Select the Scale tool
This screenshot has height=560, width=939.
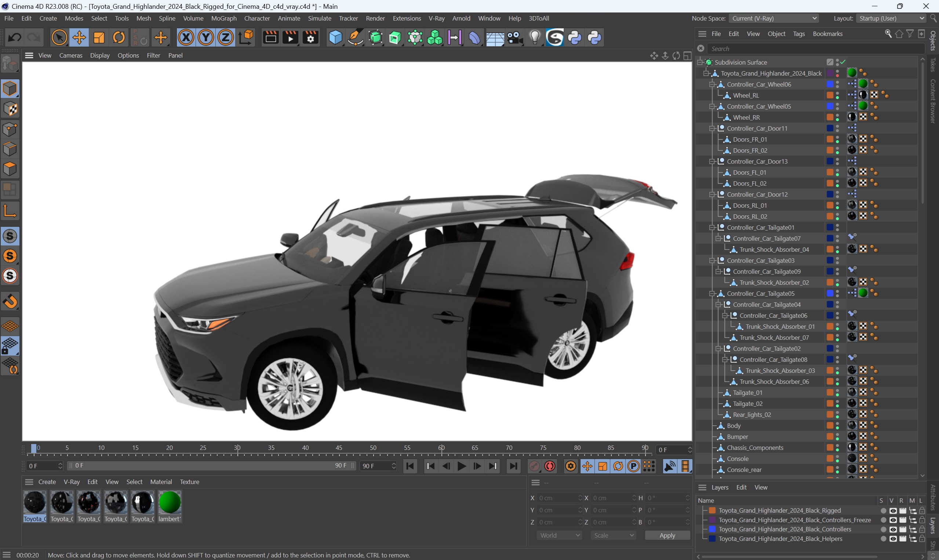click(x=99, y=38)
